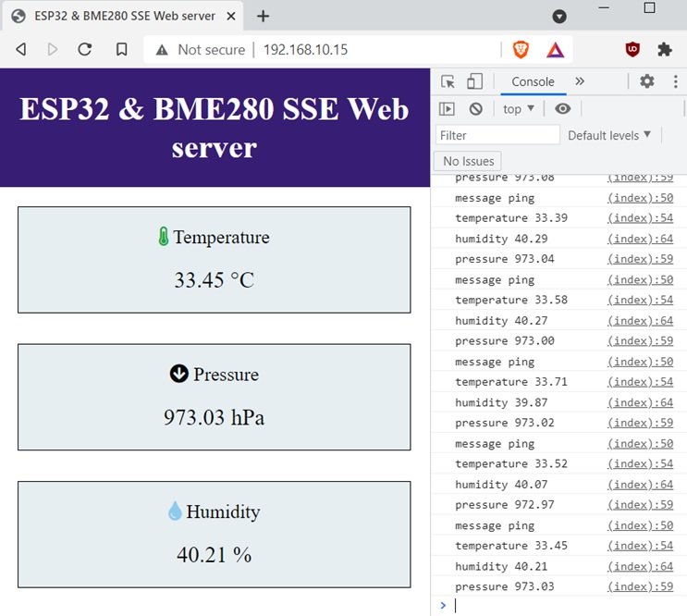Viewport: 687px width, 616px height.
Task: Close the ESP32 & BME280 tab
Action: pos(231,17)
